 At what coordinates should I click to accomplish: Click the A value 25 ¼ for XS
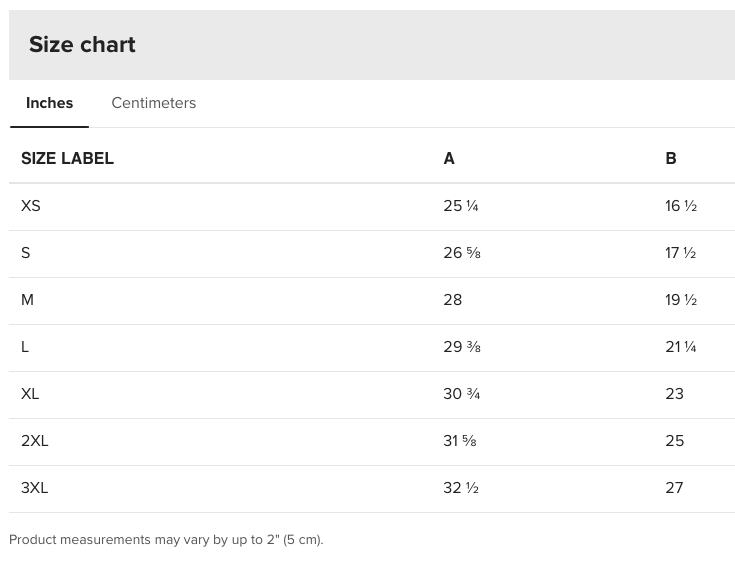(461, 206)
